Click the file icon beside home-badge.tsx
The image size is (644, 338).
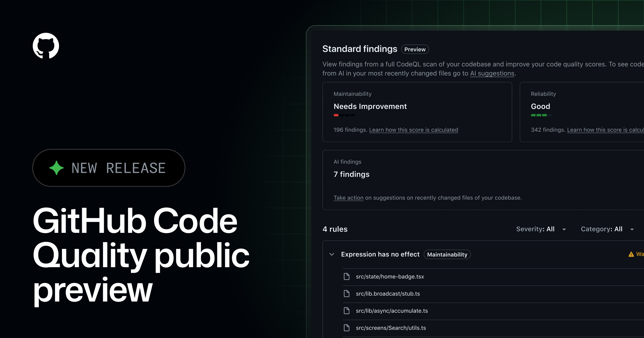(x=346, y=276)
